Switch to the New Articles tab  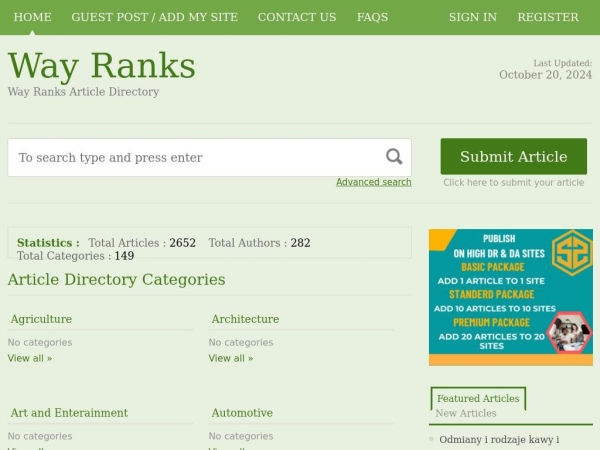click(x=466, y=413)
